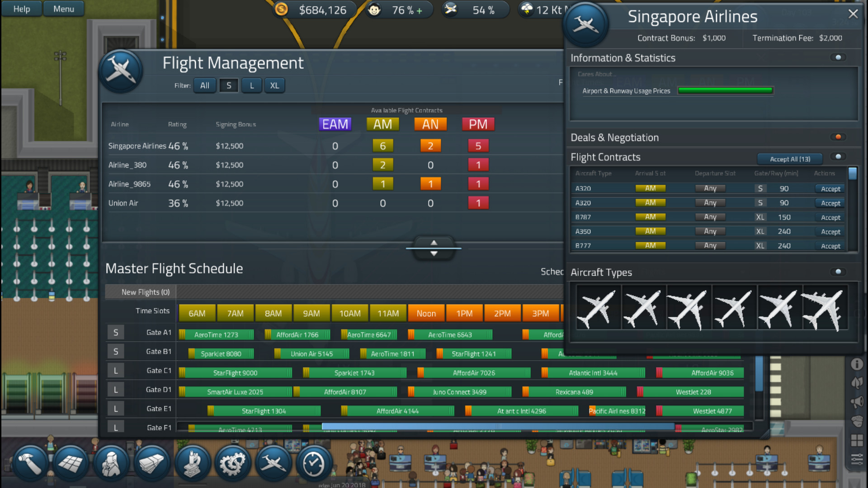Click the Flight Management round plane emblem

(x=121, y=71)
